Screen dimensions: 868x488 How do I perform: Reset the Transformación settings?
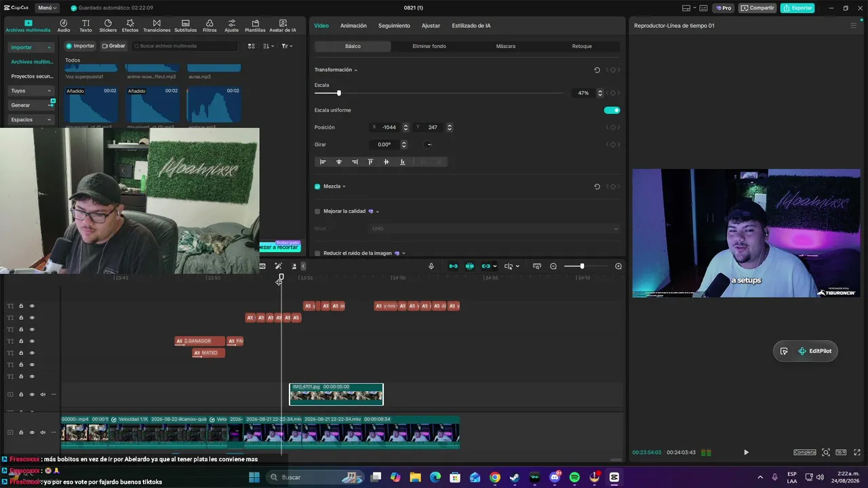tap(597, 70)
